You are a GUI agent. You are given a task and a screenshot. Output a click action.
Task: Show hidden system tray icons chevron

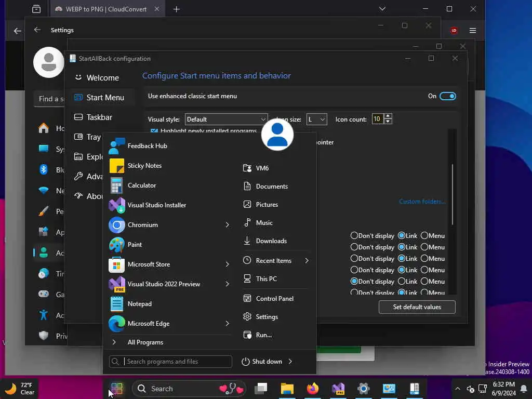[x=457, y=389]
